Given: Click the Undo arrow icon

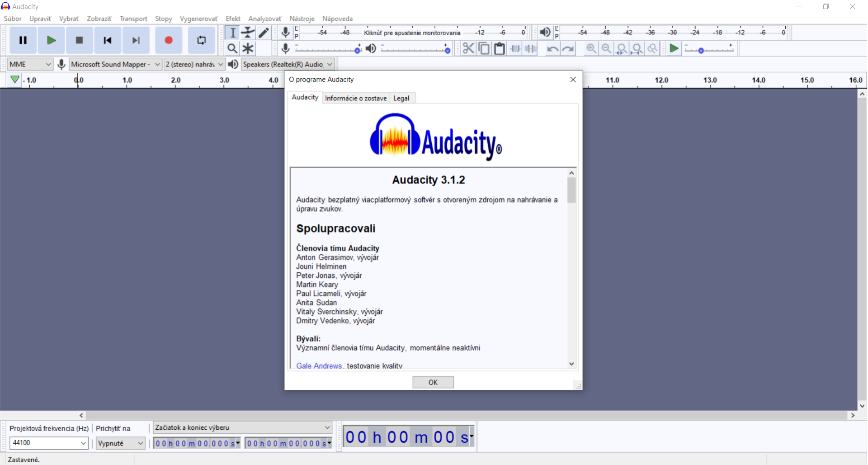Looking at the screenshot, I should (552, 48).
